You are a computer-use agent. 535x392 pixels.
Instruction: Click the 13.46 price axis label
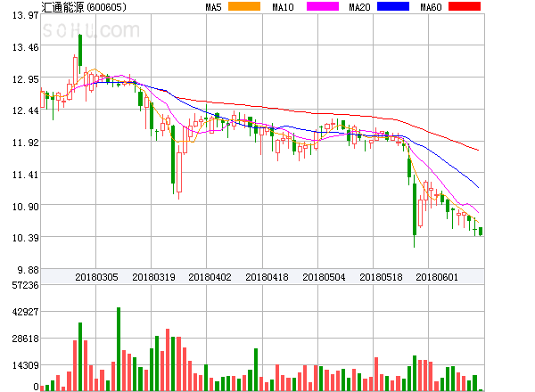pyautogui.click(x=26, y=47)
